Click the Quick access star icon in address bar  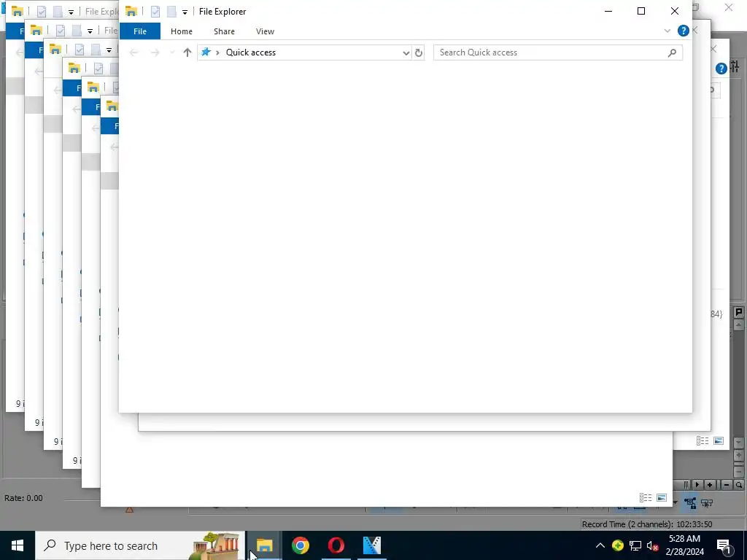click(206, 52)
